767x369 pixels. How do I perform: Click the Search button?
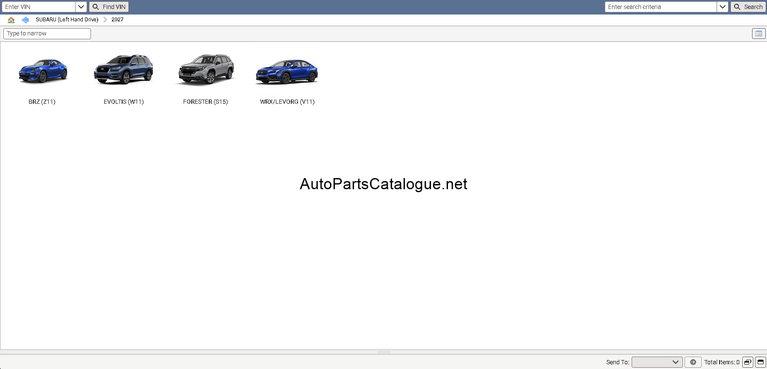[x=747, y=7]
